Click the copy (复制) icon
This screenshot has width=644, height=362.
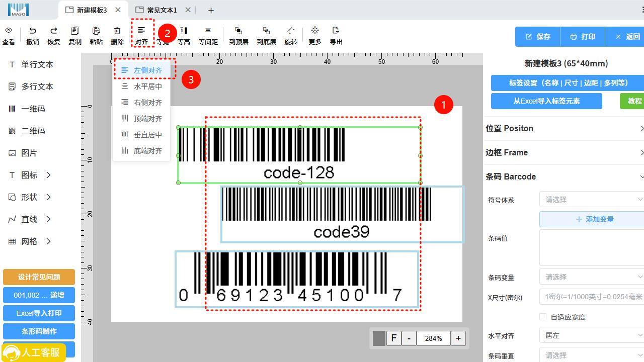(x=75, y=31)
